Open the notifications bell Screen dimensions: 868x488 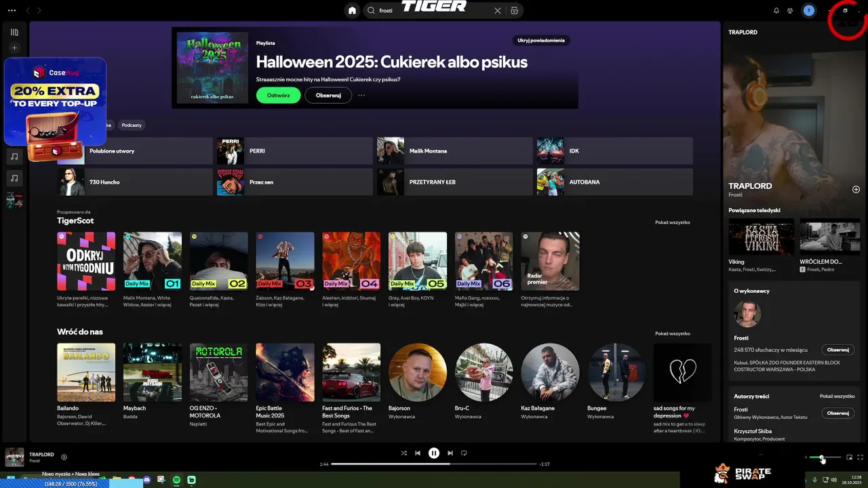[776, 11]
